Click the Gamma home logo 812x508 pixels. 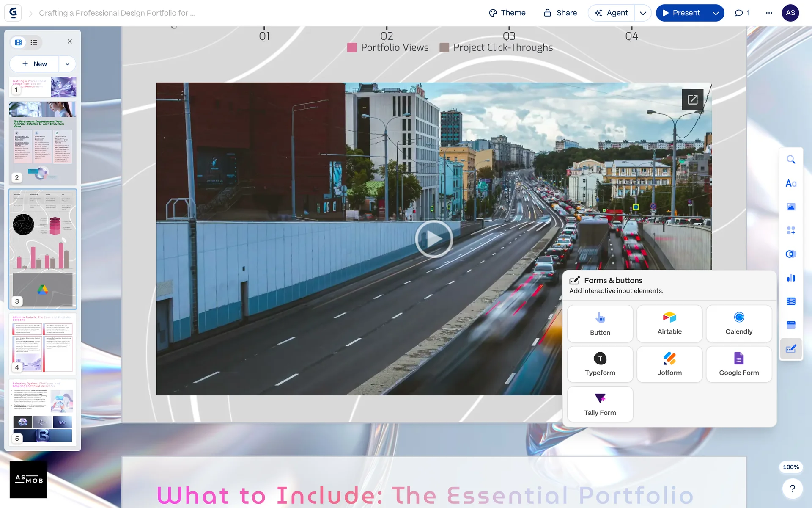coord(13,13)
